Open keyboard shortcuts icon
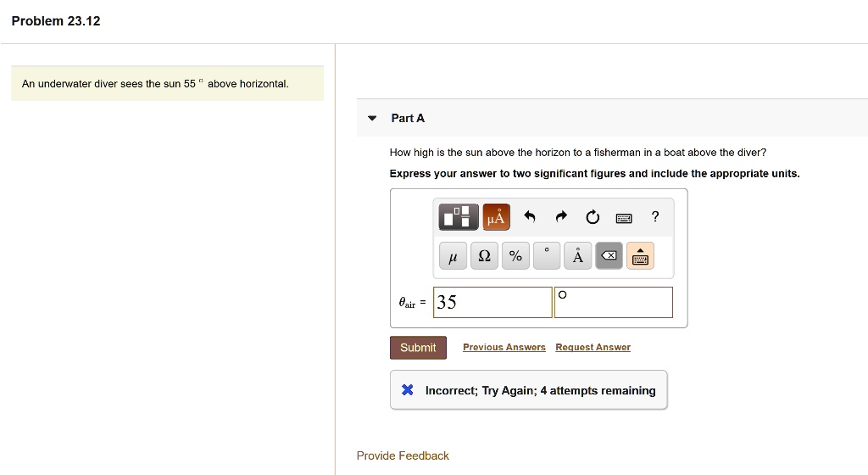This screenshot has width=868, height=475. [624, 218]
